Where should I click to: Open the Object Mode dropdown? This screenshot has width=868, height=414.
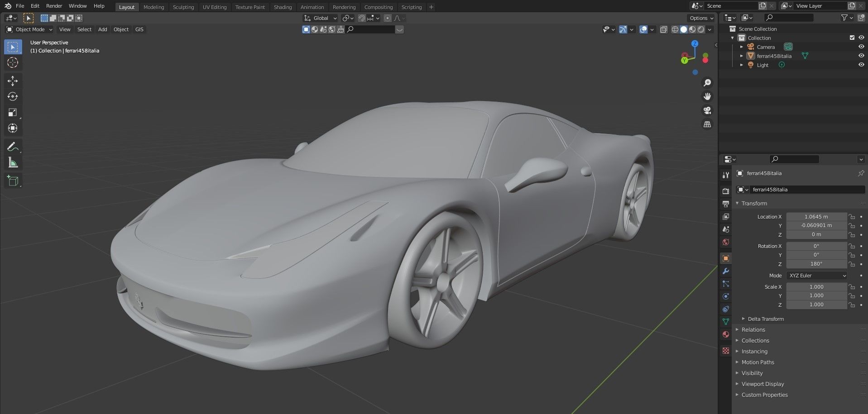(29, 29)
